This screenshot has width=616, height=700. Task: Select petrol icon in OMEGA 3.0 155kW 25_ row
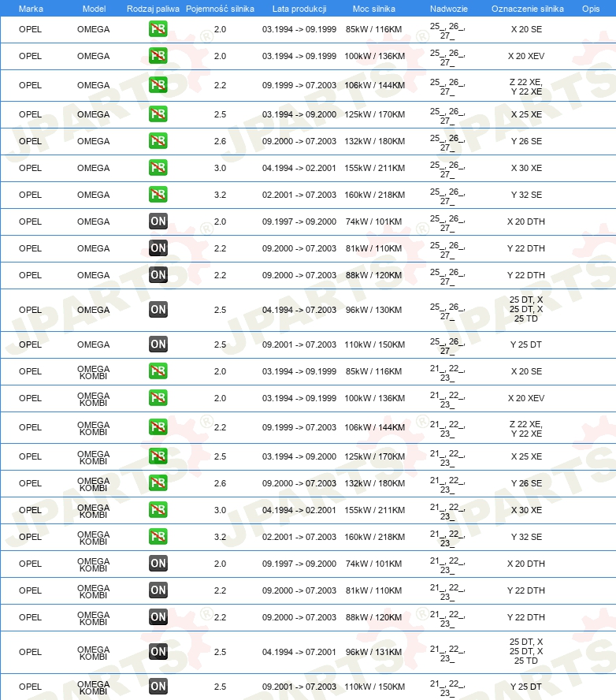(x=158, y=168)
